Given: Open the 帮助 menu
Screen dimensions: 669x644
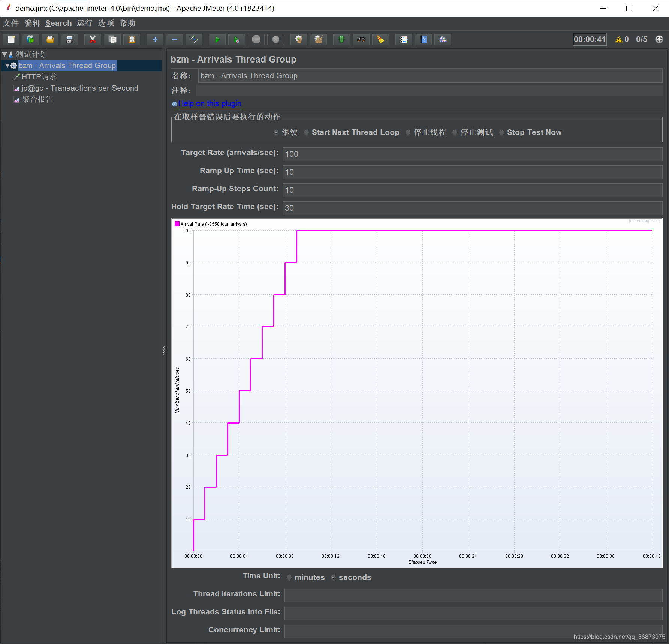Looking at the screenshot, I should [x=127, y=23].
